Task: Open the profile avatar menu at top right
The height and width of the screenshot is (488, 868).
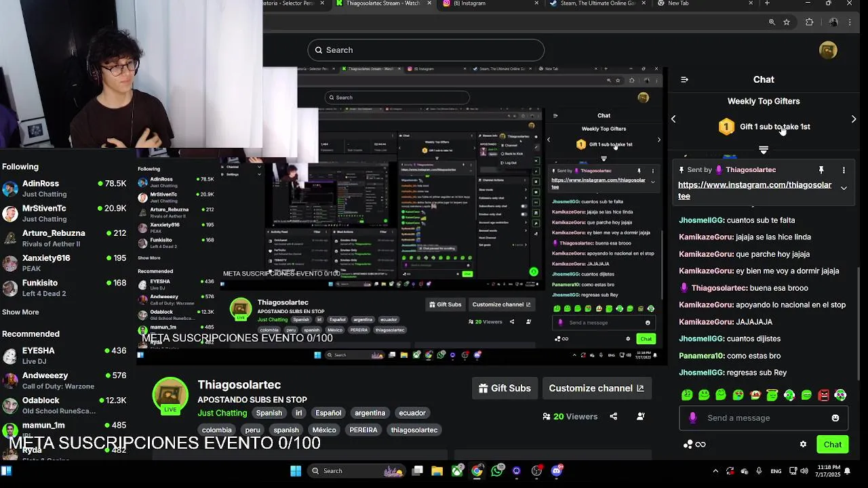Action: pyautogui.click(x=828, y=50)
